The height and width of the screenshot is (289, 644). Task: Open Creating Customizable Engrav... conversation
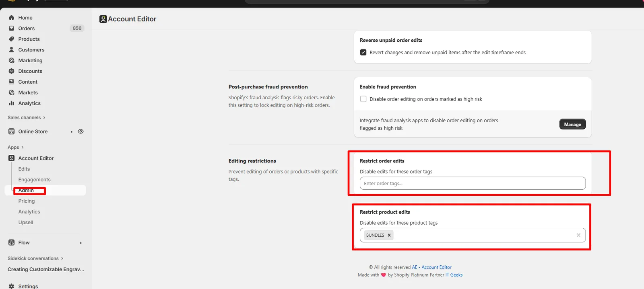tap(46, 269)
